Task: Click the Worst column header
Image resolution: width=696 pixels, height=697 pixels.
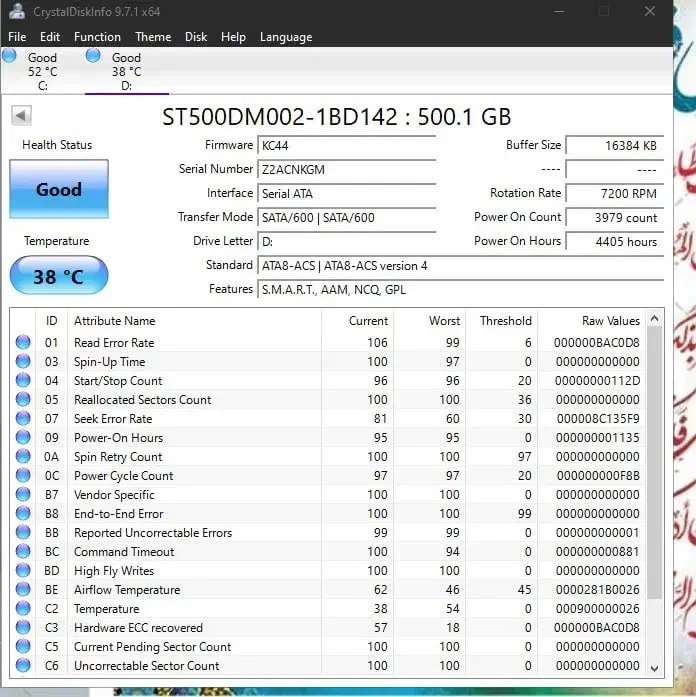Action: pos(429,320)
